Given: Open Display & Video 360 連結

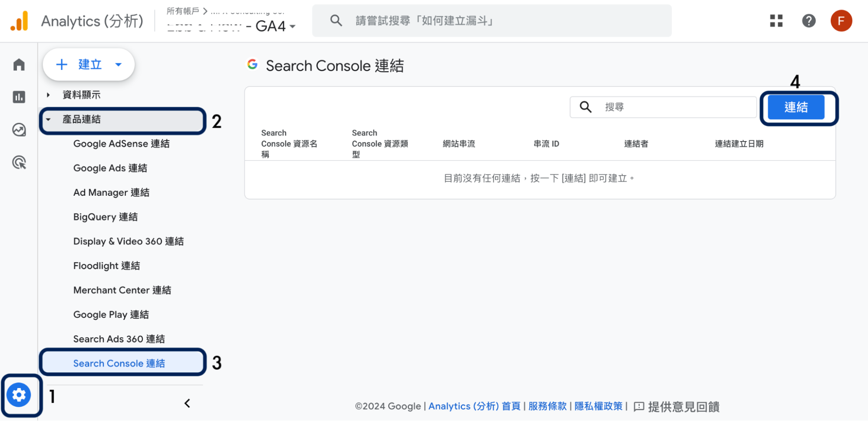Looking at the screenshot, I should pyautogui.click(x=129, y=241).
